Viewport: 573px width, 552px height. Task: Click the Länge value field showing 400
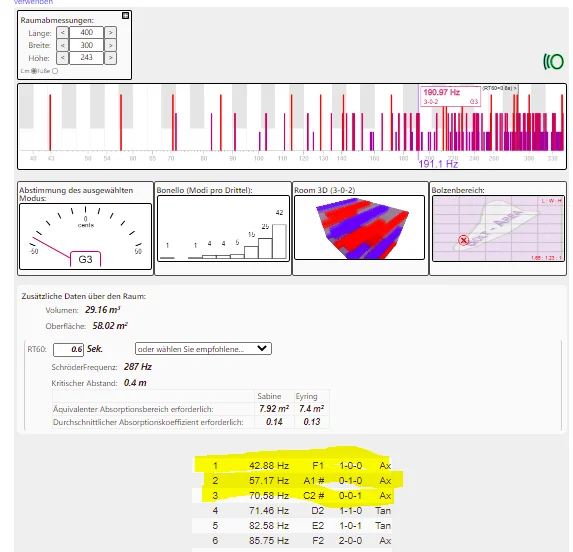tap(86, 33)
